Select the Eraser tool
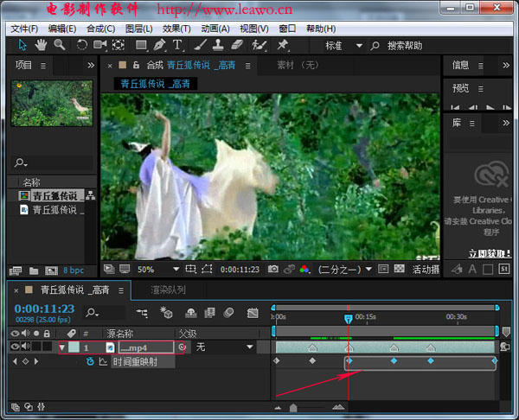The height and width of the screenshot is (420, 519). (237, 45)
